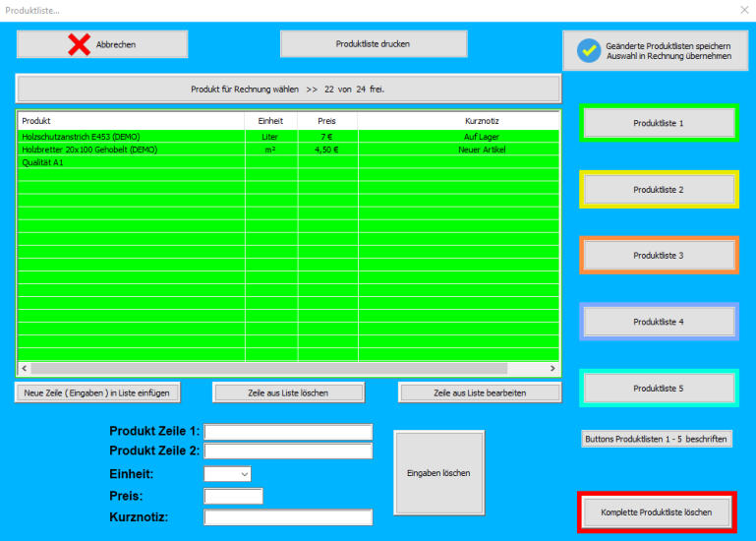Click the Kurznotiz text field
Viewport: 756px width, 541px height.
coord(288,517)
